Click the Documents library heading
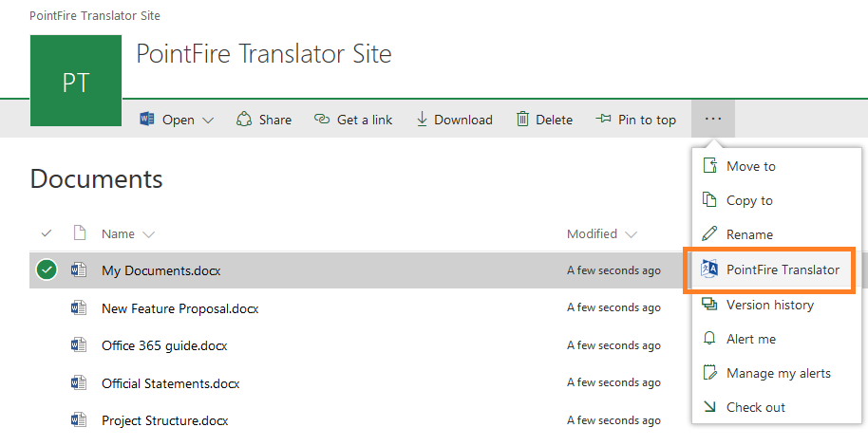Screen dimensions: 868x446 [x=96, y=178]
